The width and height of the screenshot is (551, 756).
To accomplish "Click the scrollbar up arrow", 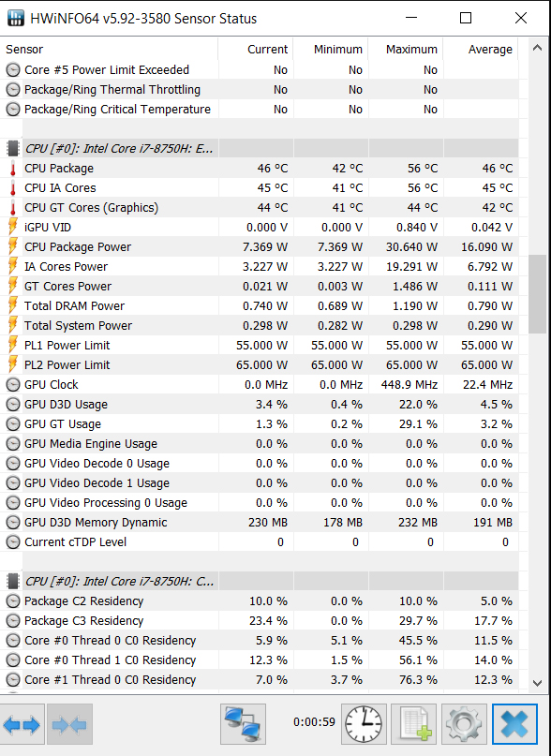I will (x=537, y=48).
